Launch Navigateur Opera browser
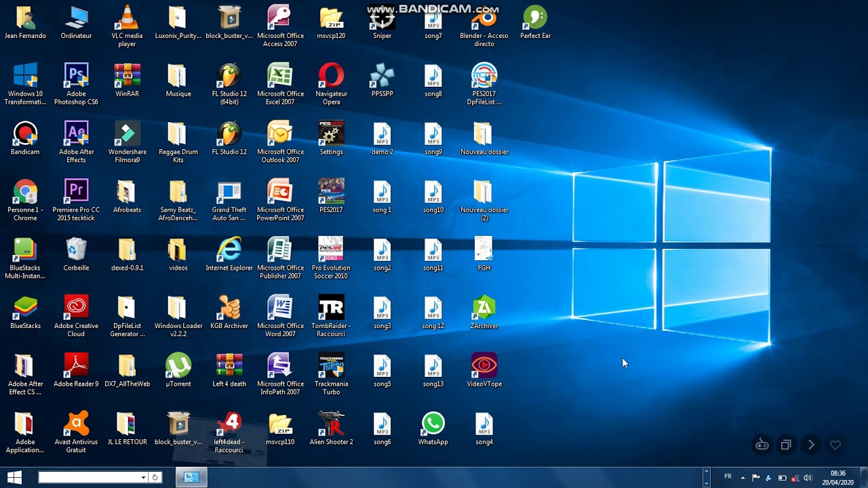Viewport: 868px width, 488px height. pos(331,84)
